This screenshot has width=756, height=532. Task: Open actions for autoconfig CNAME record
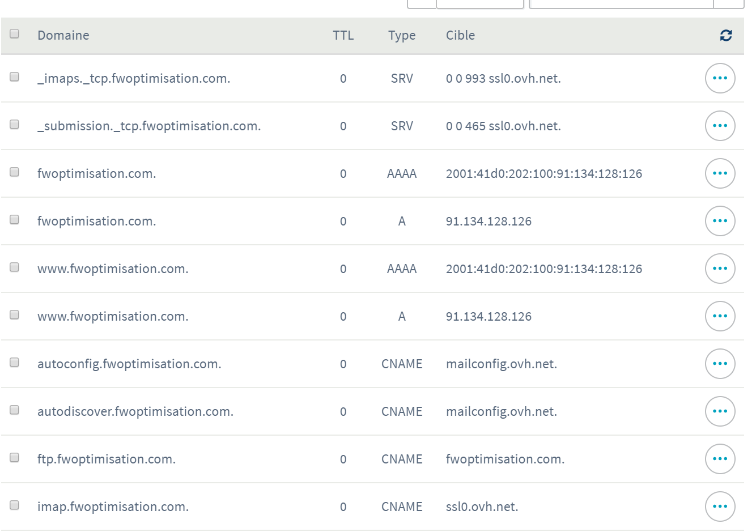coord(720,364)
